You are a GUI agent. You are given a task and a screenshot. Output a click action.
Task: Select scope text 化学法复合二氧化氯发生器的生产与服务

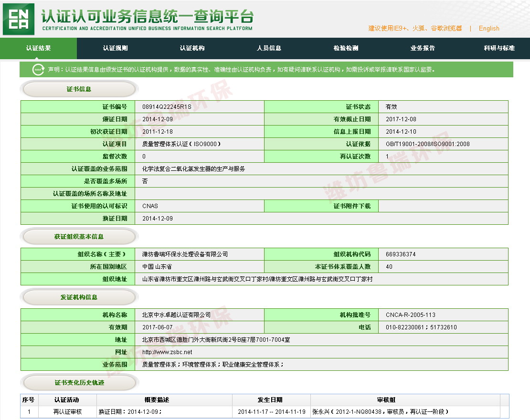pyautogui.click(x=193, y=169)
